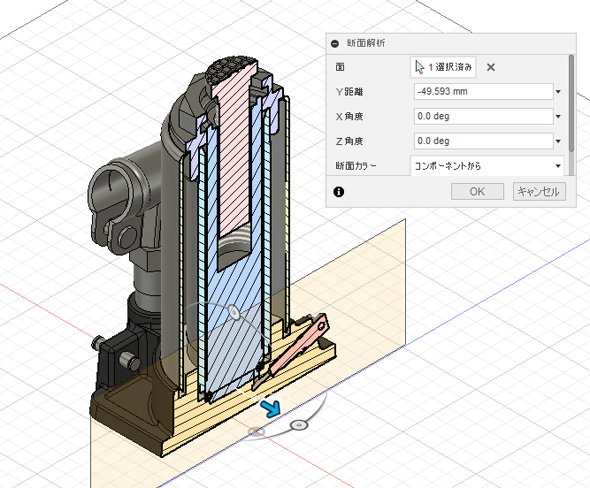
Task: Click the OK button
Action: (477, 192)
